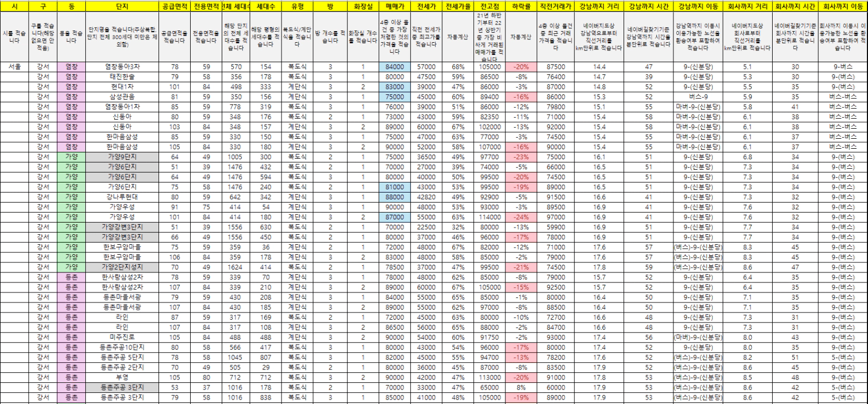Select the 공급면적 header cell
The width and height of the screenshot is (868, 404).
pos(173,7)
